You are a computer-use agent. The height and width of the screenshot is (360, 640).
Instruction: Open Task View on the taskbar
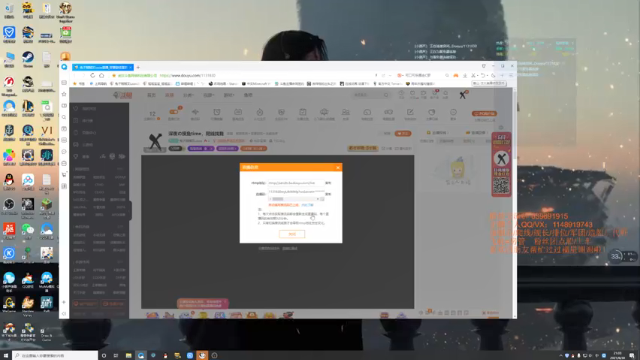116,356
